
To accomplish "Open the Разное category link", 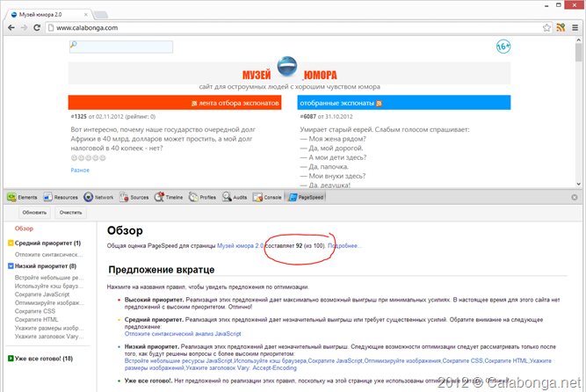I will click(80, 171).
